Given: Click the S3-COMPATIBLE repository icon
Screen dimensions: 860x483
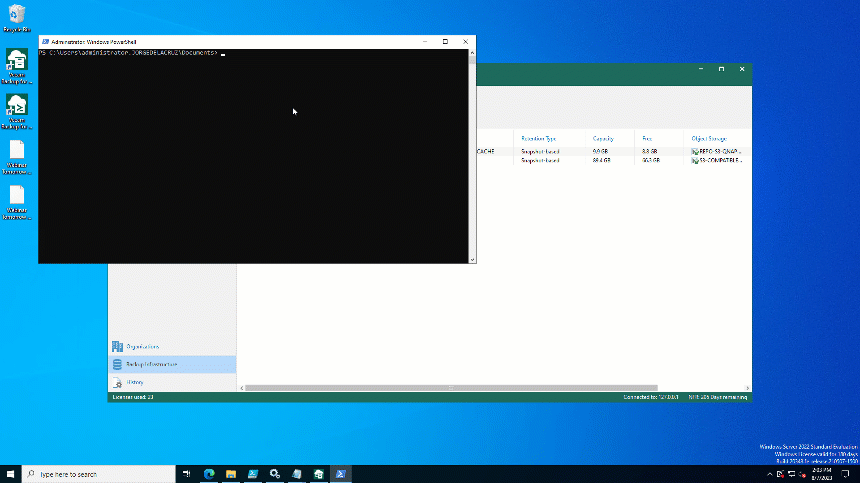Looking at the screenshot, I should [694, 161].
